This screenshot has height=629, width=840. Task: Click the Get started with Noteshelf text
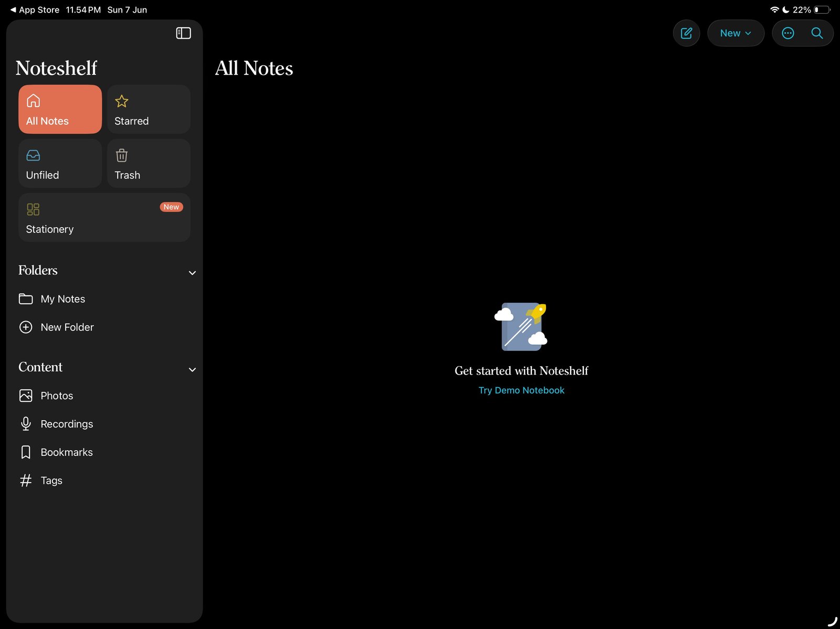pos(521,371)
